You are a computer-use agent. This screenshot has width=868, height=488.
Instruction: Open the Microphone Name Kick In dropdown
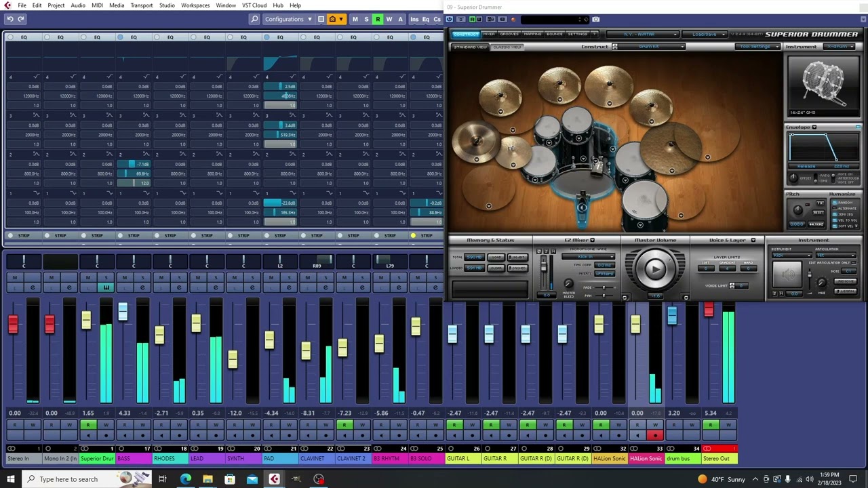[x=589, y=256]
